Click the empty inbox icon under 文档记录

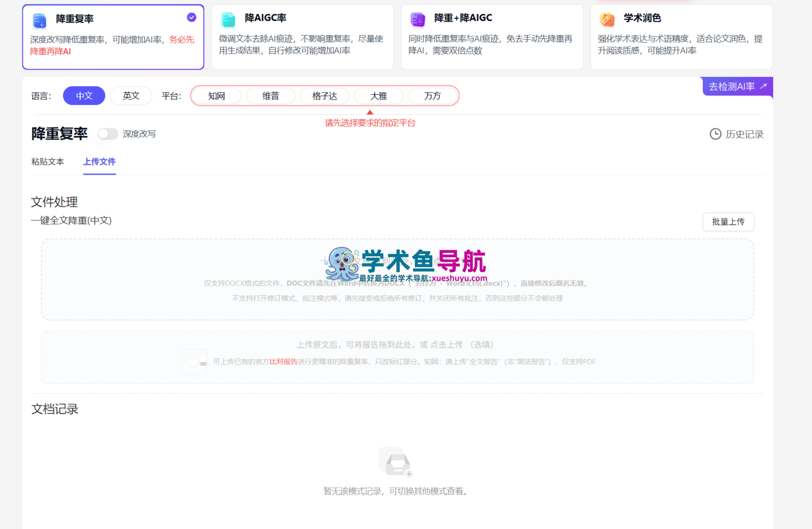(x=397, y=462)
